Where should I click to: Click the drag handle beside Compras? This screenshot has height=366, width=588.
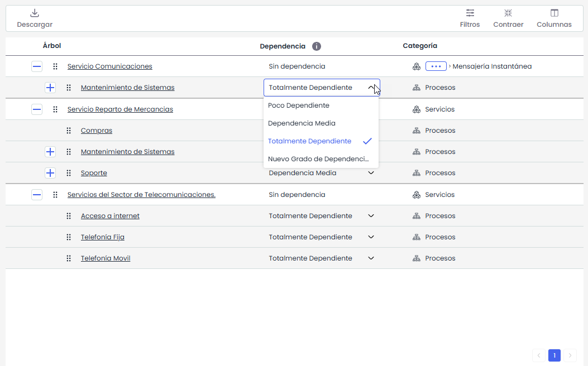click(x=69, y=131)
